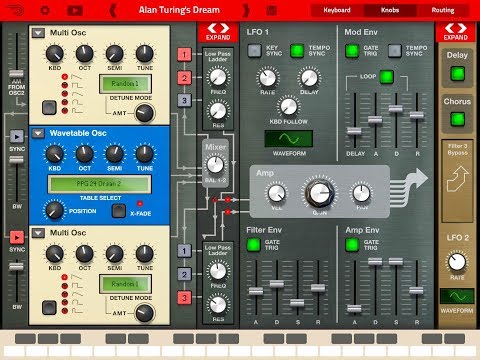
Task: Click top Multi Osc KBD knob
Action: click(55, 54)
